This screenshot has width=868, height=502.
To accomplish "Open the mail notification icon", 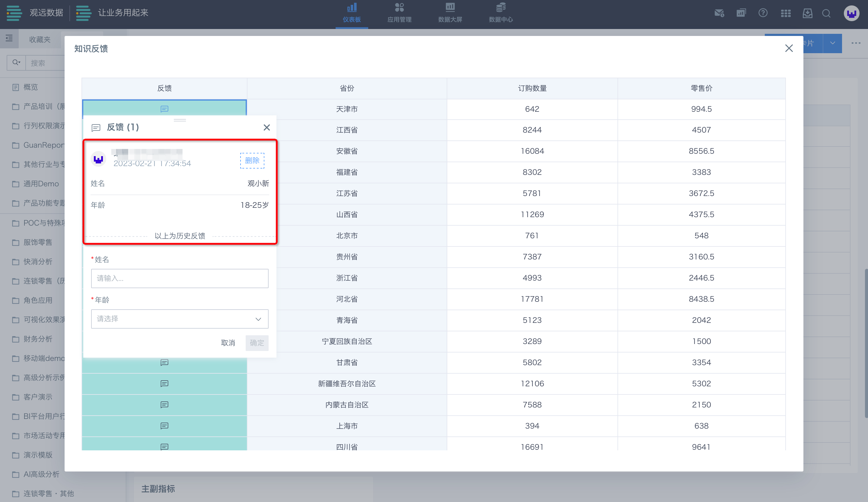I will click(x=719, y=13).
